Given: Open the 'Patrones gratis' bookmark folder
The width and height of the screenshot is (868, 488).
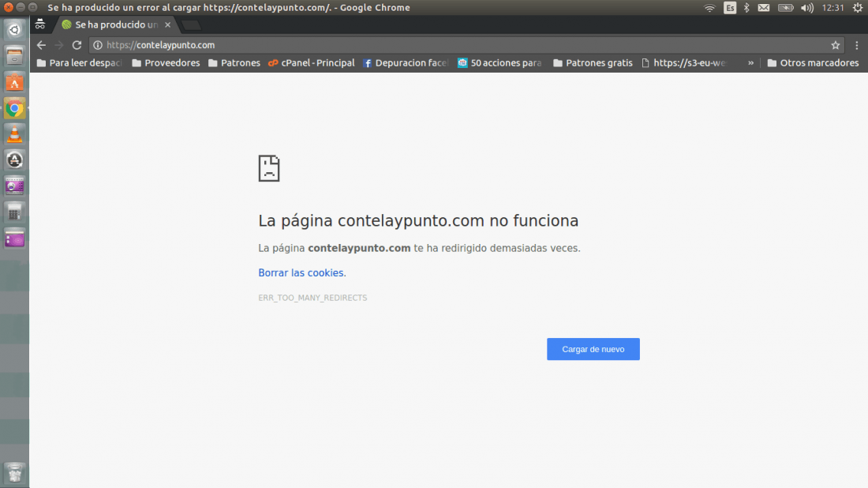Looking at the screenshot, I should coord(593,63).
